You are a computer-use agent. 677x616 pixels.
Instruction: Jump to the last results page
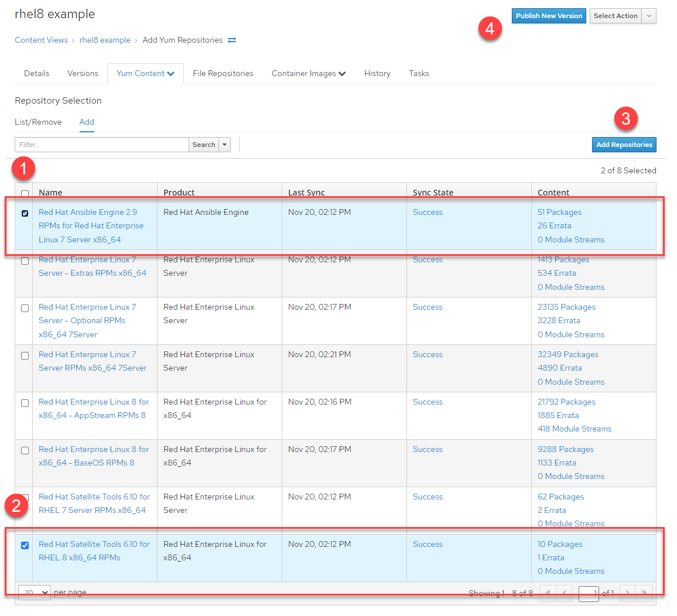644,593
